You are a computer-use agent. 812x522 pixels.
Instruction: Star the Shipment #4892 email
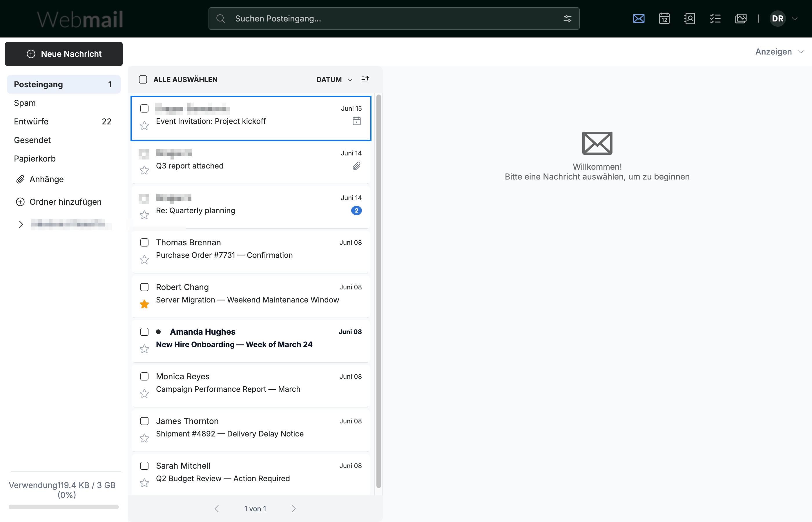(144, 438)
